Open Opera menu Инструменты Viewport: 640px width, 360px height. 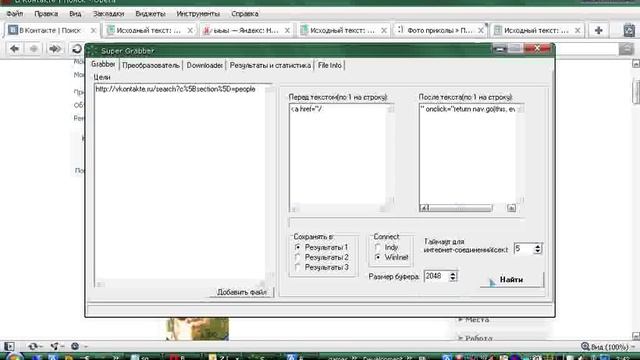(198, 14)
